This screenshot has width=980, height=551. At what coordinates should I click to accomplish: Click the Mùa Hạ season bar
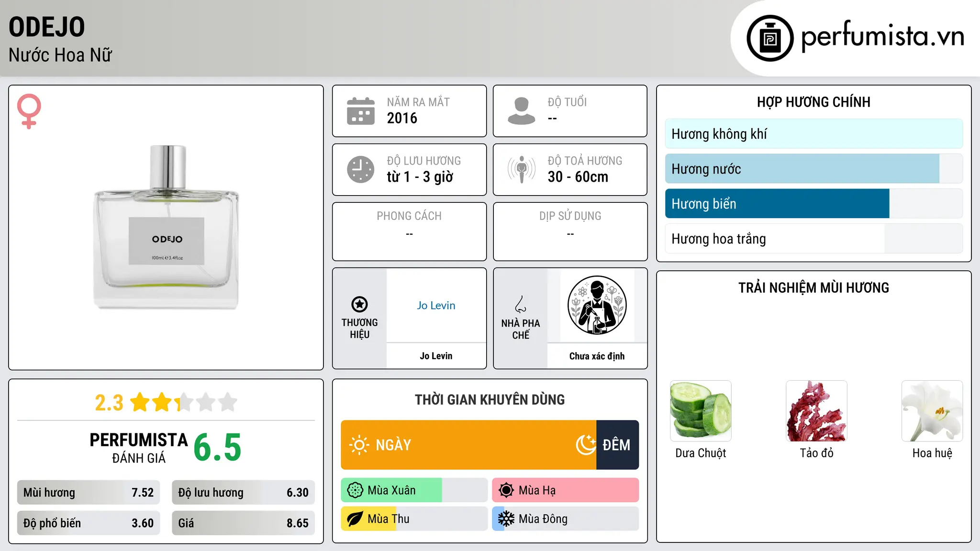click(566, 490)
